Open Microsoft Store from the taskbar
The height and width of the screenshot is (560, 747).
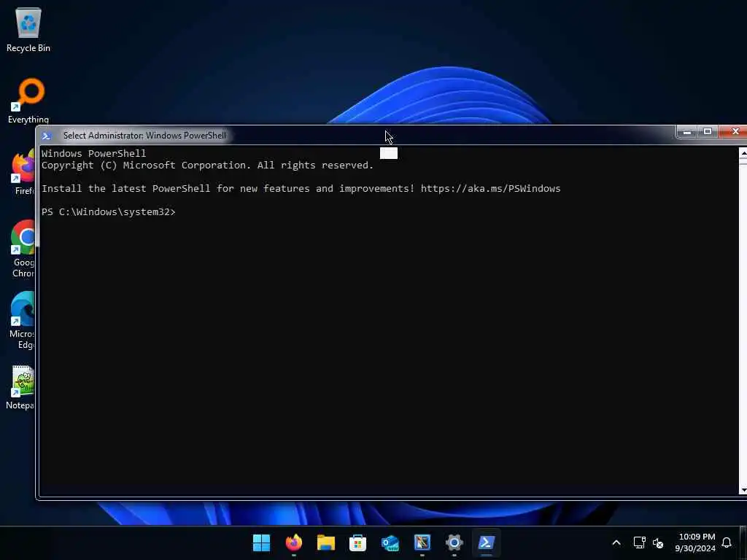point(357,542)
